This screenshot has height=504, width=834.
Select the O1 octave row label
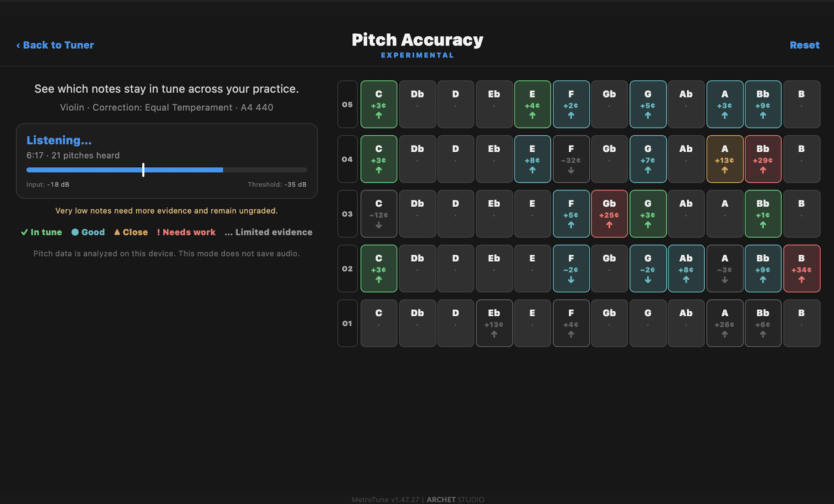[347, 323]
